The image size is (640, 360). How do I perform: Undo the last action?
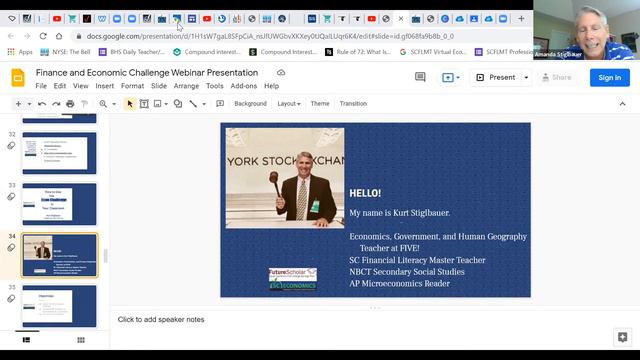42,104
